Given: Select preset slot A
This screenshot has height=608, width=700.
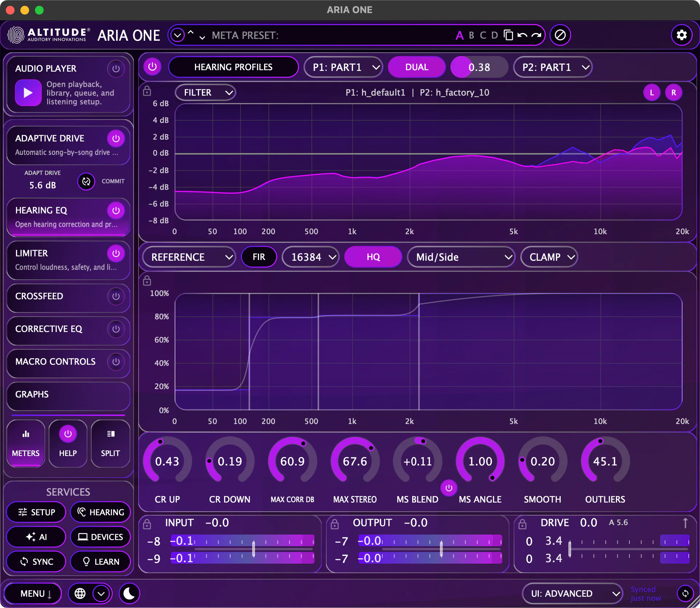Looking at the screenshot, I should [460, 35].
